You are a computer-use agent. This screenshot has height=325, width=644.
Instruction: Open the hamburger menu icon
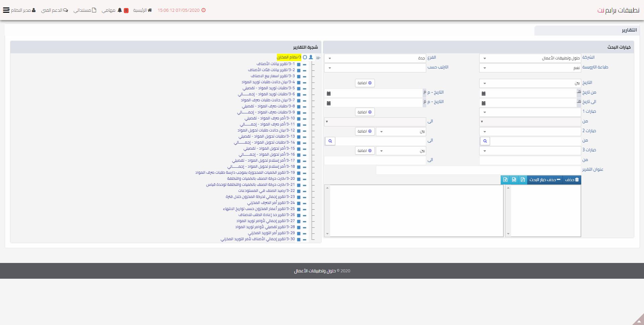(6, 10)
